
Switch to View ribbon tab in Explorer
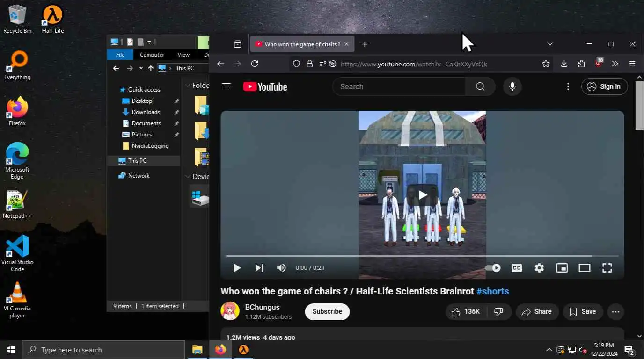(x=183, y=55)
